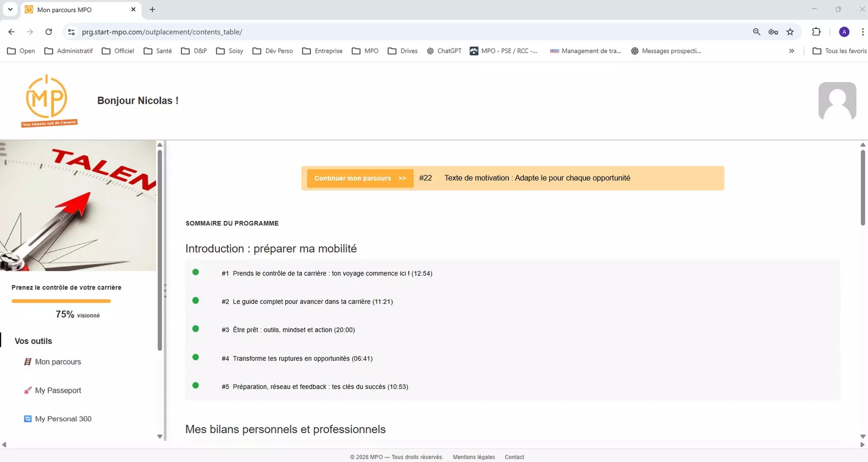The width and height of the screenshot is (868, 462).
Task: Open the profile avatar picture
Action: [x=837, y=101]
